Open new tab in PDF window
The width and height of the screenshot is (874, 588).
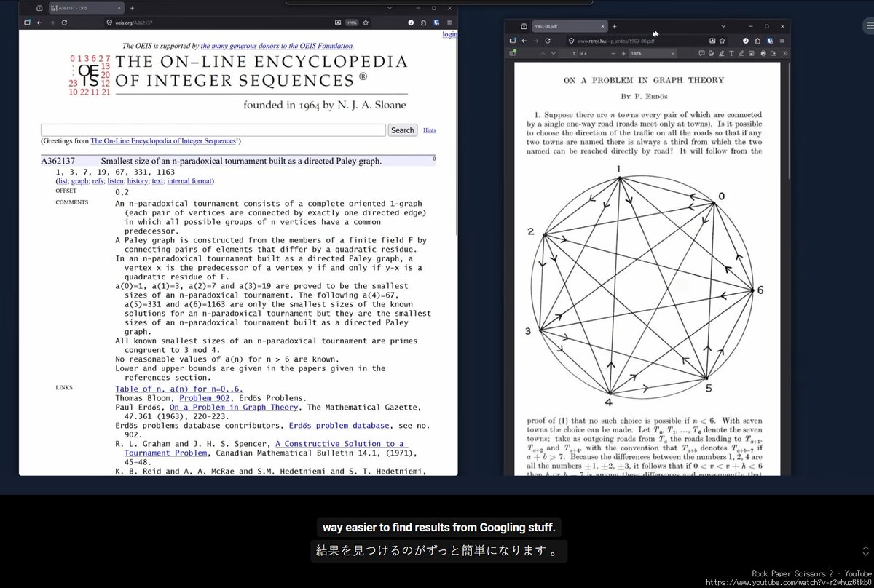tap(614, 26)
